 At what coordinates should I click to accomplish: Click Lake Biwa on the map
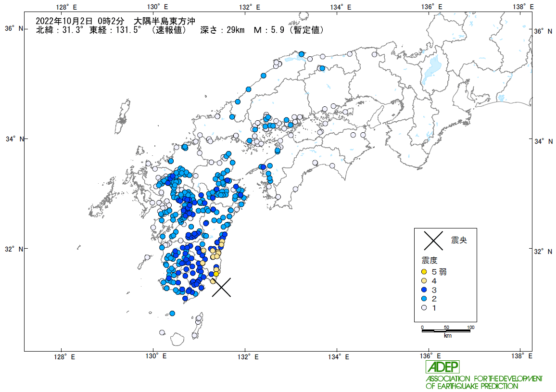coord(431,68)
